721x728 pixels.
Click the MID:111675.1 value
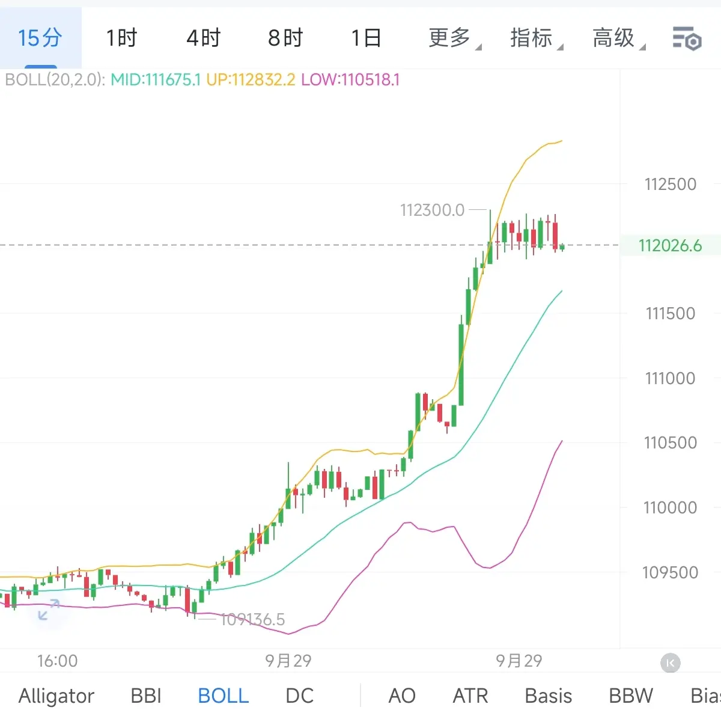click(x=156, y=79)
